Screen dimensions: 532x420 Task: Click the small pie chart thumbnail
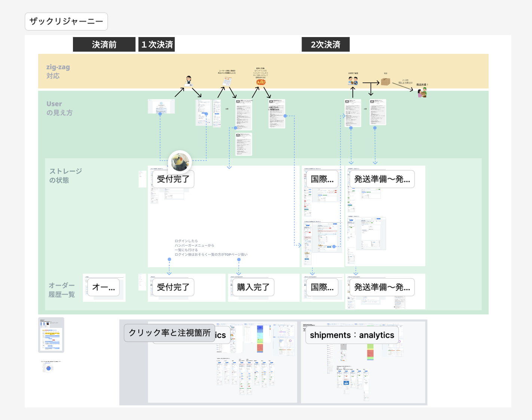tap(48, 368)
